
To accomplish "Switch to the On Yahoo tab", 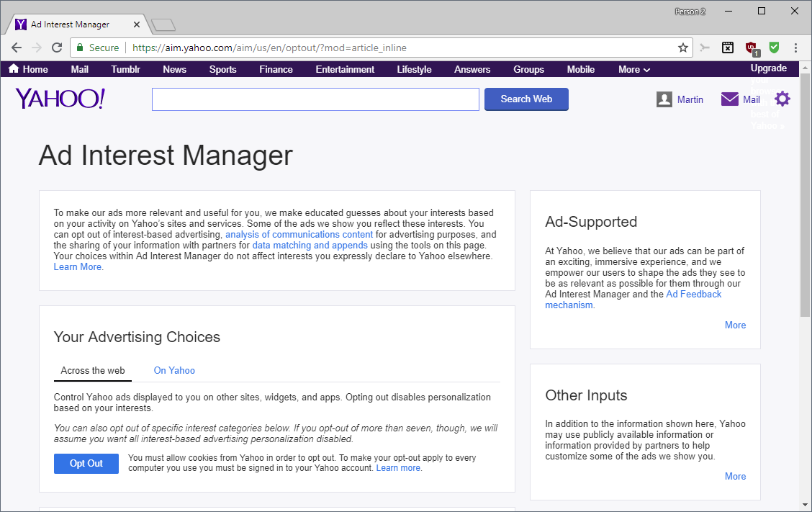I will tap(174, 371).
